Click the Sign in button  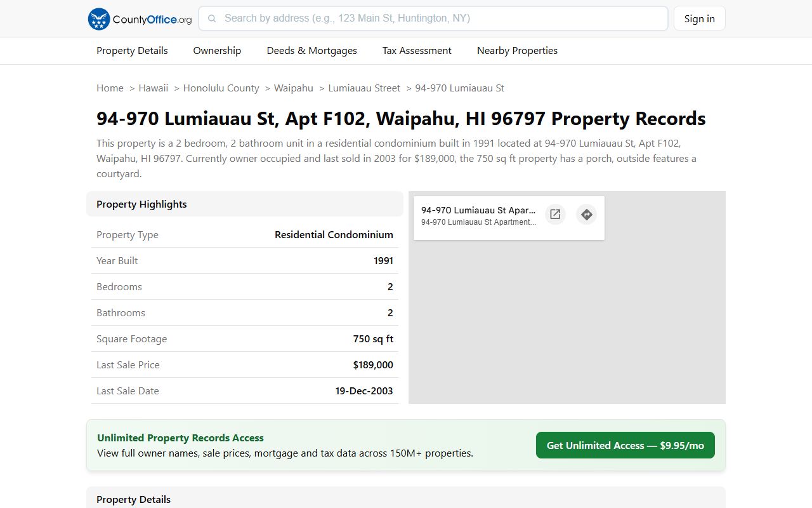click(x=700, y=18)
